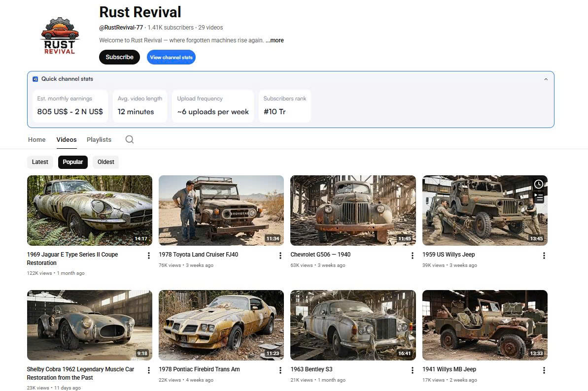Open options menu for Toyota Land Cruiser video
The height and width of the screenshot is (391, 588).
click(280, 256)
